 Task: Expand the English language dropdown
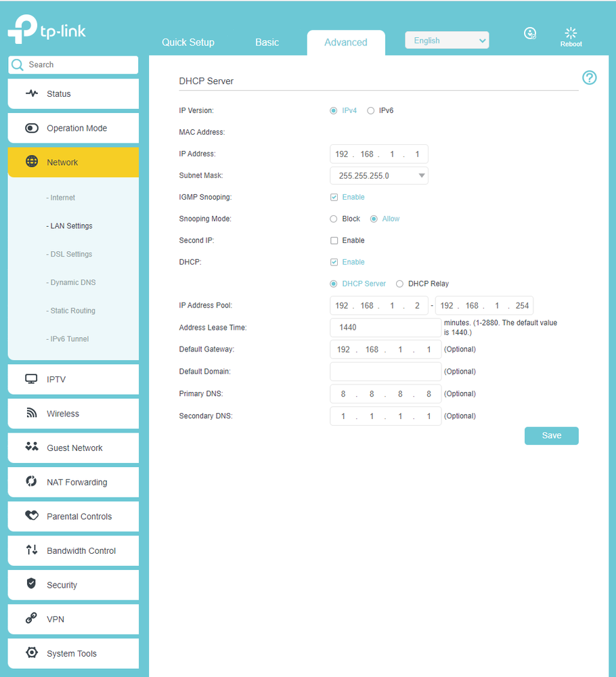pyautogui.click(x=447, y=41)
